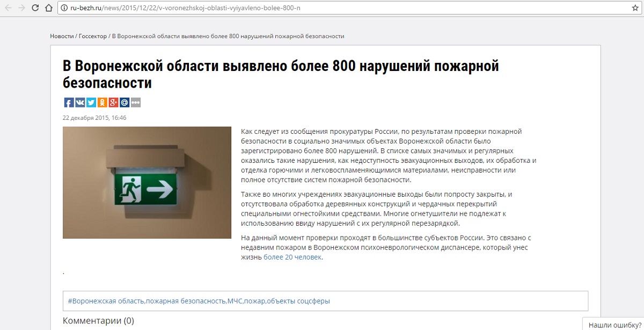Image resolution: width=644 pixels, height=330 pixels.
Task: Open Новости breadcrumb link
Action: pos(62,36)
